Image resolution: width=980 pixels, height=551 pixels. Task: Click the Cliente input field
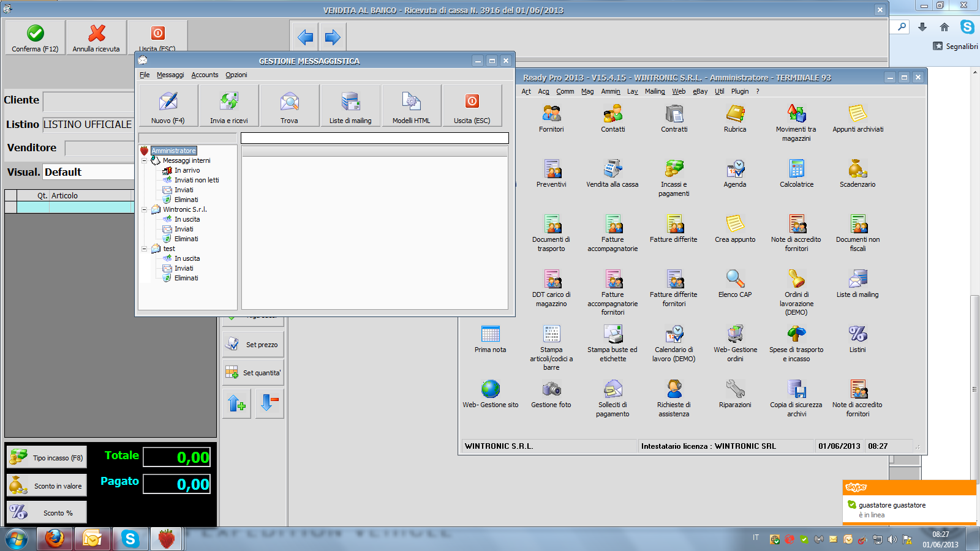(x=89, y=101)
